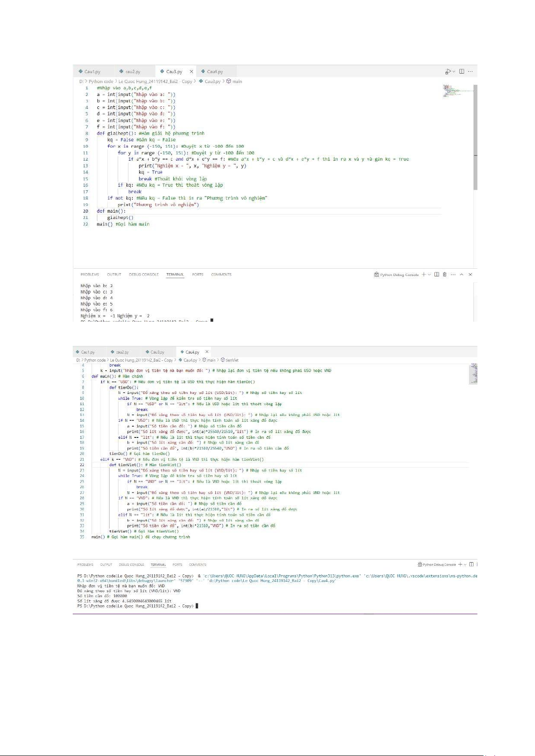The width and height of the screenshot is (535, 756).
Task: Click 'def tienViet():' on line 22 of Cau4.py
Action: click(x=127, y=465)
